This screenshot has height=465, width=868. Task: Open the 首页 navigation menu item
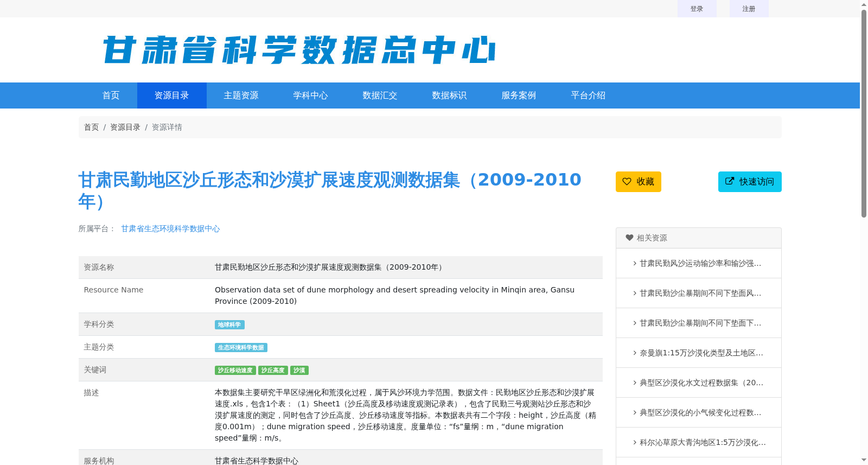111,95
